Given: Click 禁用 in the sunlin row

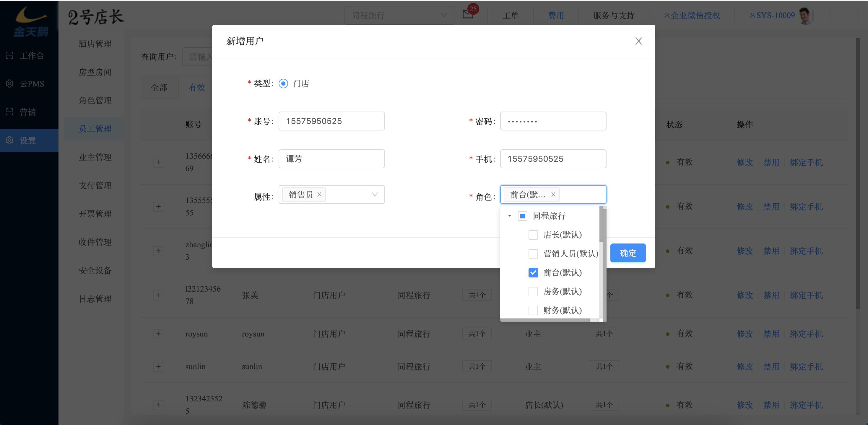Looking at the screenshot, I should coord(771,367).
